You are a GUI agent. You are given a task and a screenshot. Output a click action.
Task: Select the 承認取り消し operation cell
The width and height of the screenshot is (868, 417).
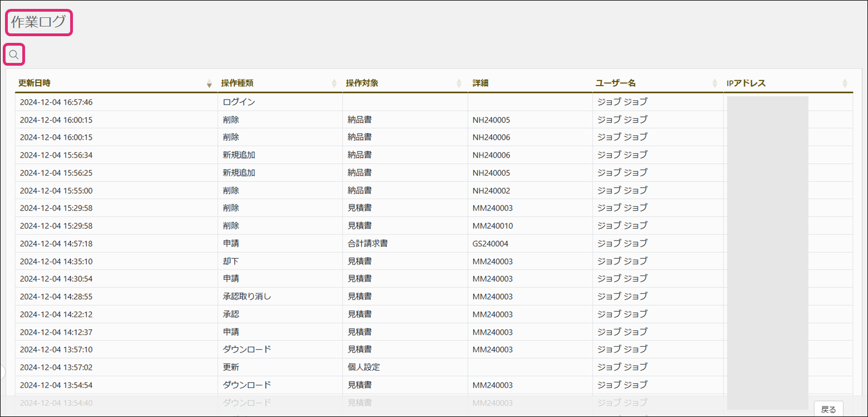point(247,297)
